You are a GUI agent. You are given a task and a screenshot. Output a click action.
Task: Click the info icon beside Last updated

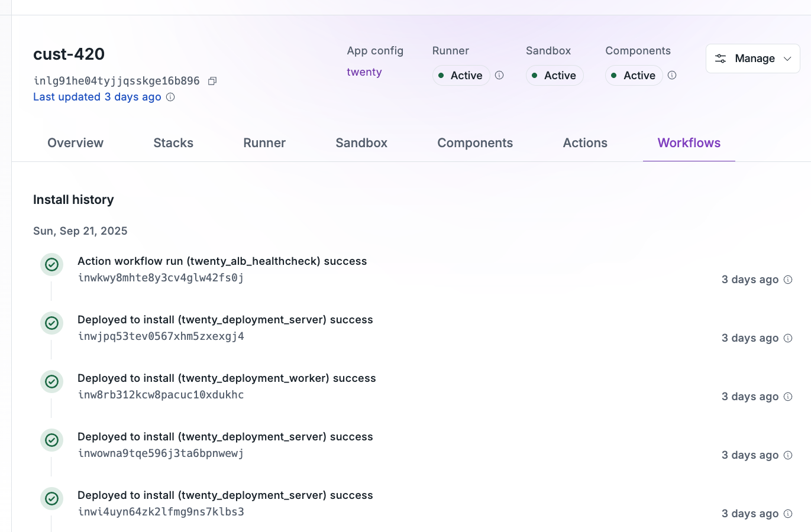(x=170, y=96)
